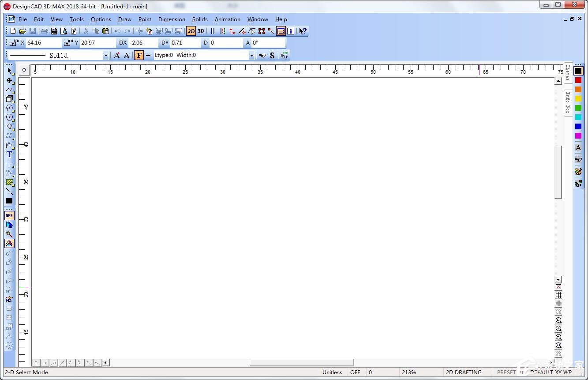Expand the Solid line style dropdown
This screenshot has width=588, height=380.
[x=106, y=56]
